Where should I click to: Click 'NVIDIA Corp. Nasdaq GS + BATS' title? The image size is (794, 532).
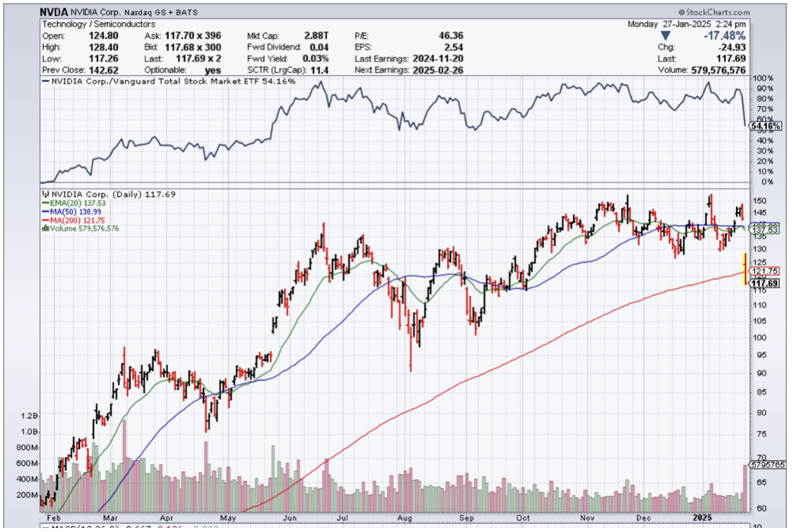click(x=134, y=12)
